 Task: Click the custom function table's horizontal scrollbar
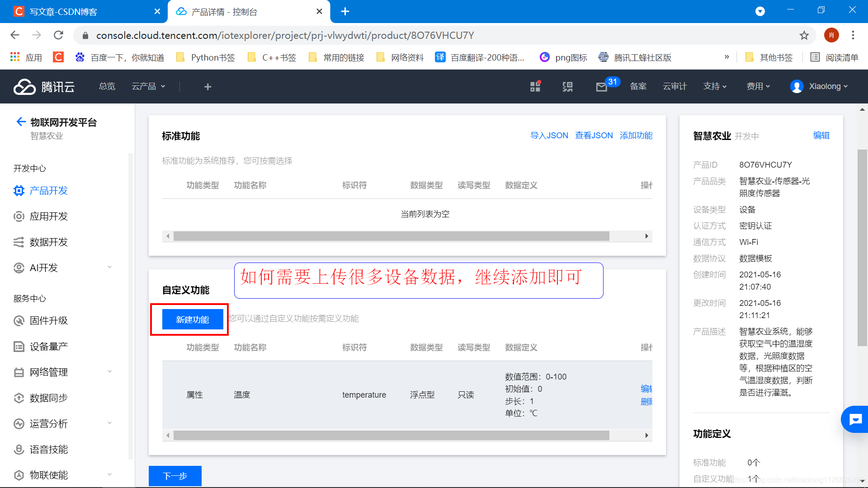[x=391, y=435]
